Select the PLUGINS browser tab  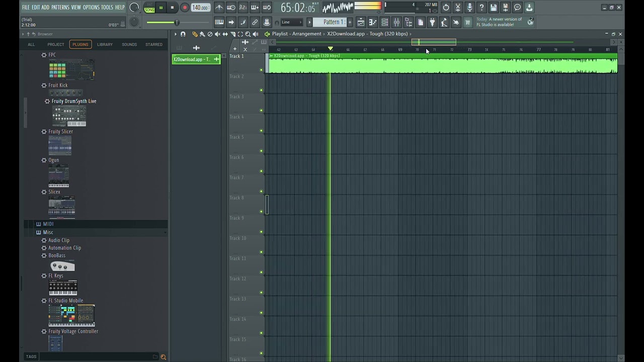click(x=80, y=44)
